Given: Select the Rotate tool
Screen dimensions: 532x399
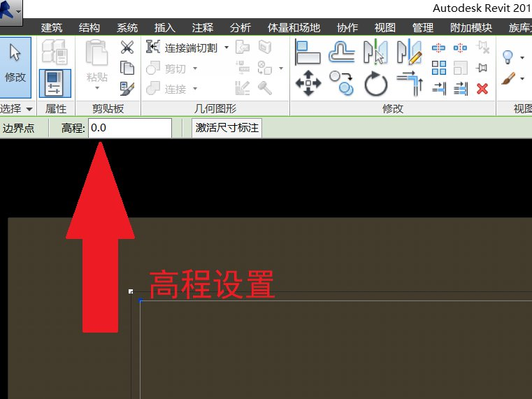Looking at the screenshot, I should pyautogui.click(x=375, y=83).
